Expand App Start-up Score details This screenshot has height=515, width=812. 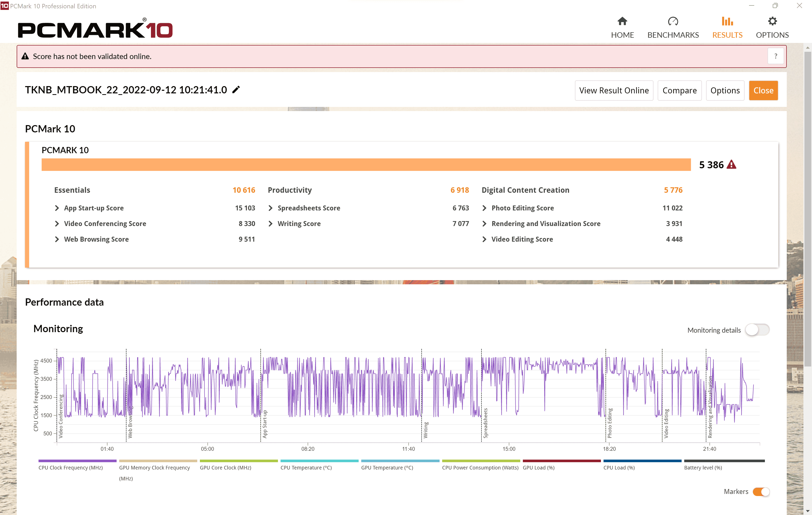coord(57,208)
